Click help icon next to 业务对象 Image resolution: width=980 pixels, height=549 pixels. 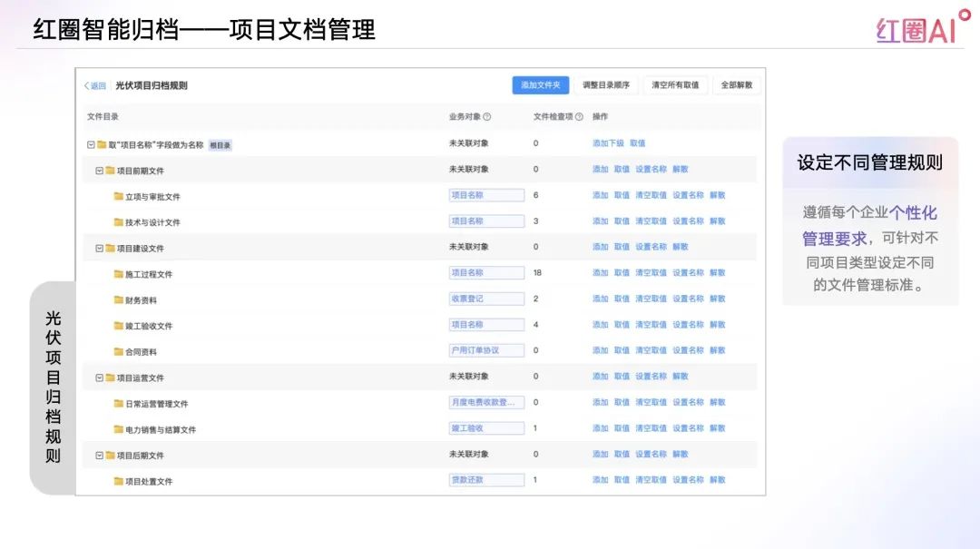486,117
